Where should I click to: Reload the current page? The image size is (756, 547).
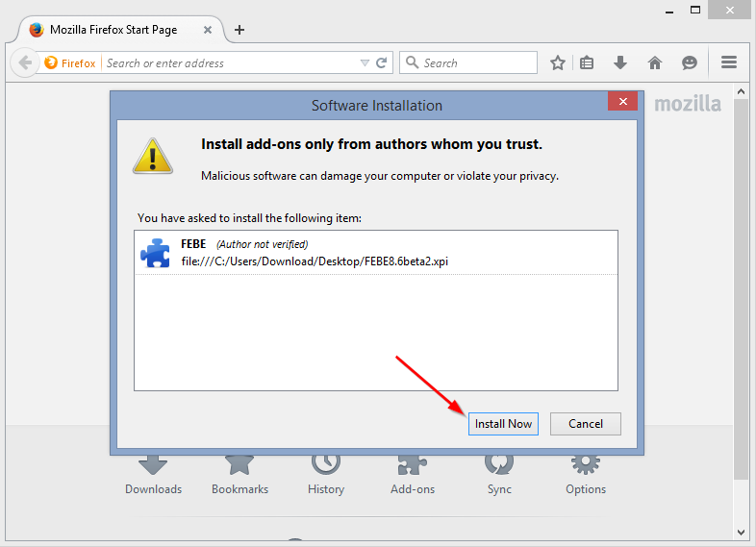(382, 63)
